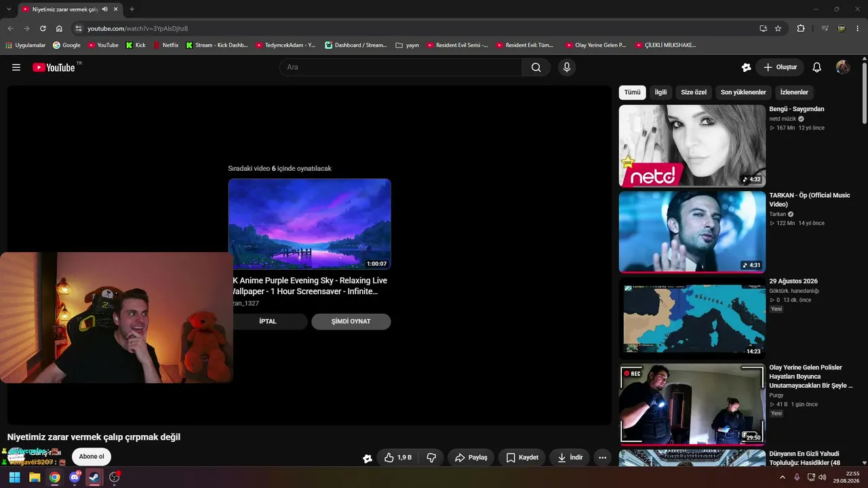
Task: Open the Uygulamalar apps shortcut
Action: [26, 45]
